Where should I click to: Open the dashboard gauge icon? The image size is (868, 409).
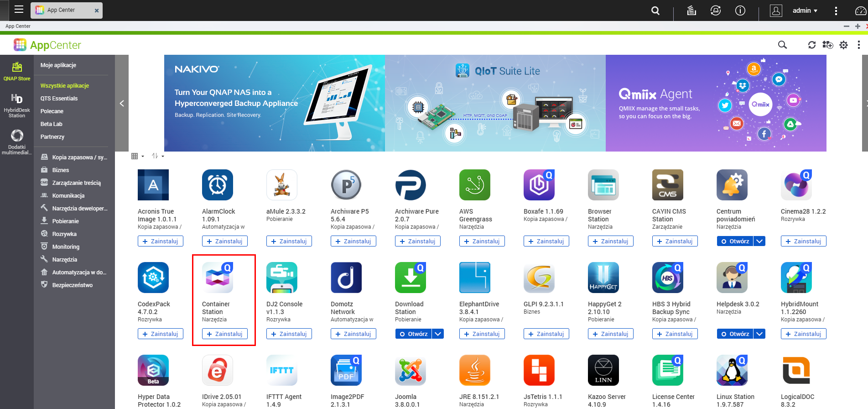tap(861, 10)
